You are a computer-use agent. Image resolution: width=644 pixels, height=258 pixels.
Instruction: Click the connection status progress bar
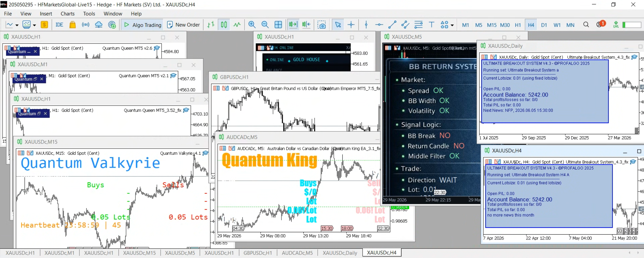(x=632, y=25)
